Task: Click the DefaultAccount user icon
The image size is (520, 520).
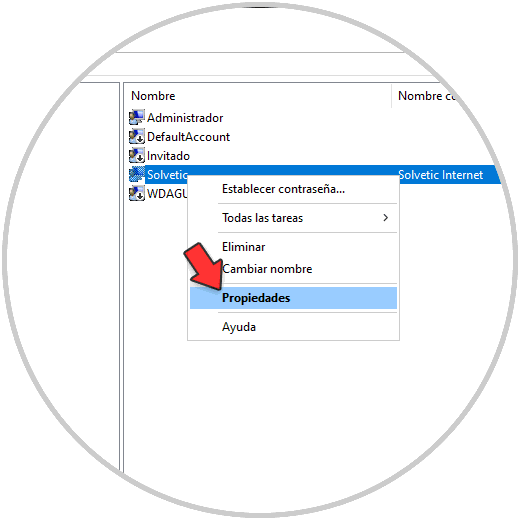Action: [137, 136]
